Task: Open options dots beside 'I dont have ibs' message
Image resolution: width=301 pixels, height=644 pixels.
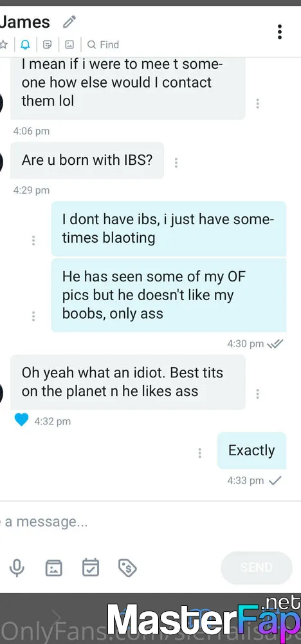Action: click(x=33, y=240)
